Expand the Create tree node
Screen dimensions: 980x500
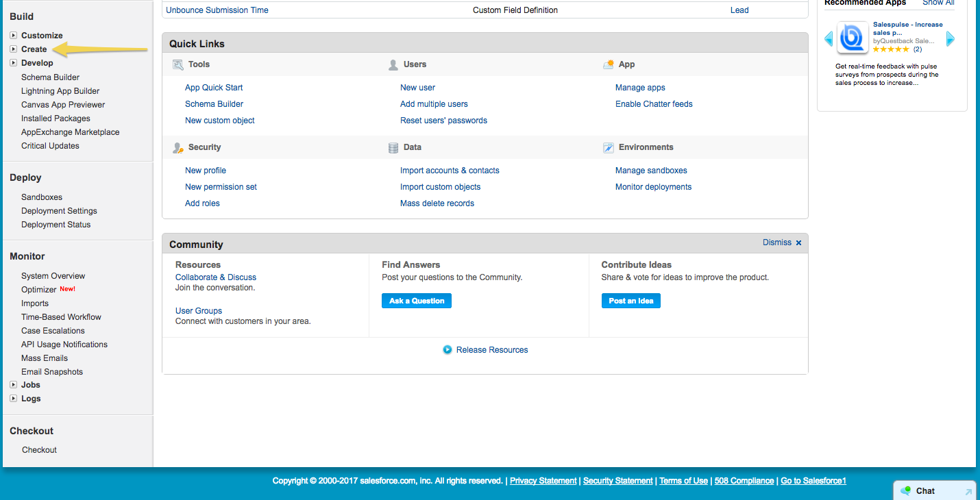click(14, 49)
